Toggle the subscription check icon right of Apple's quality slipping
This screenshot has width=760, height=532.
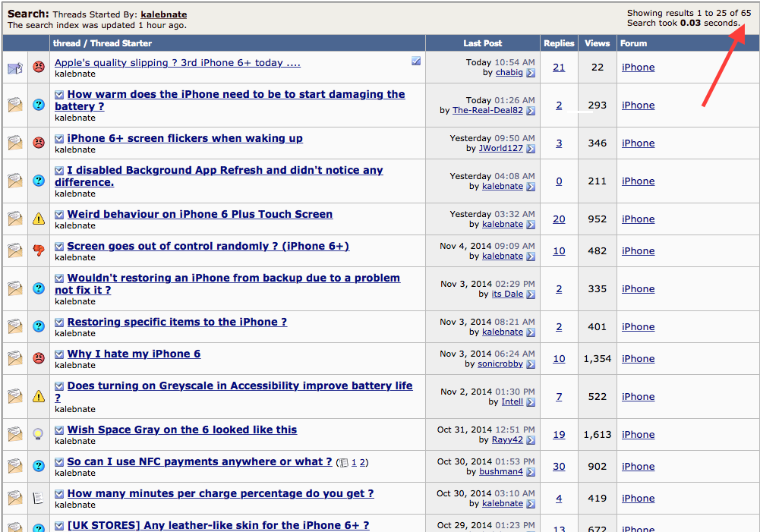[x=416, y=61]
